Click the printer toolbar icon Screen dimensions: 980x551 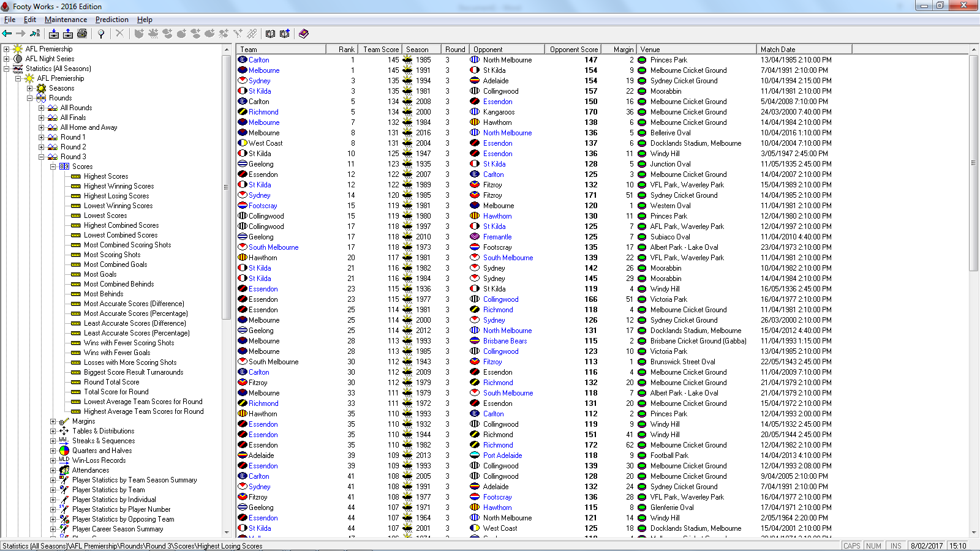click(x=82, y=34)
